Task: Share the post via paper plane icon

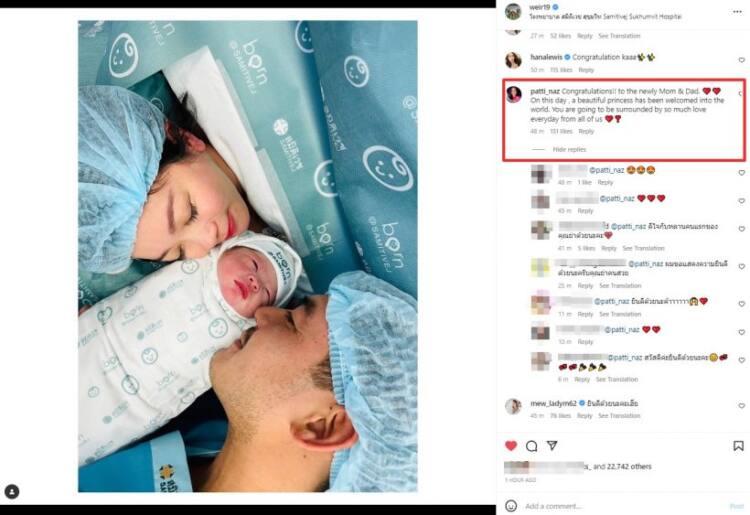Action: [x=552, y=446]
